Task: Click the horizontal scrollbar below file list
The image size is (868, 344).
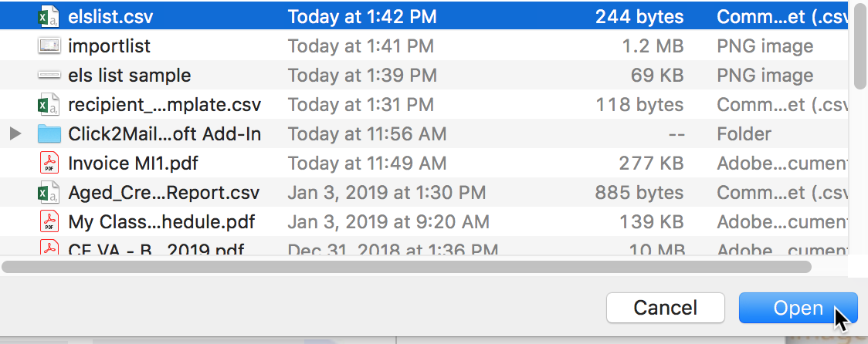Action: pos(406,267)
